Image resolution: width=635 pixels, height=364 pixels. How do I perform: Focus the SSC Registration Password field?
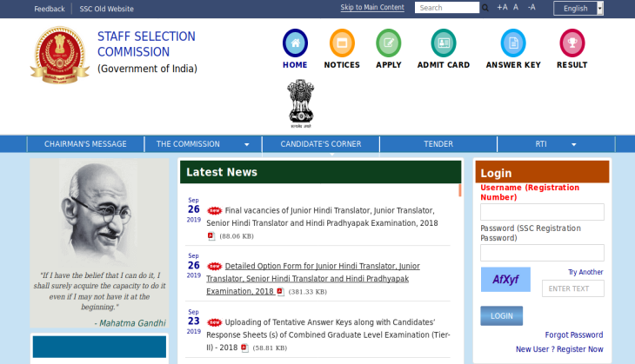pyautogui.click(x=542, y=253)
